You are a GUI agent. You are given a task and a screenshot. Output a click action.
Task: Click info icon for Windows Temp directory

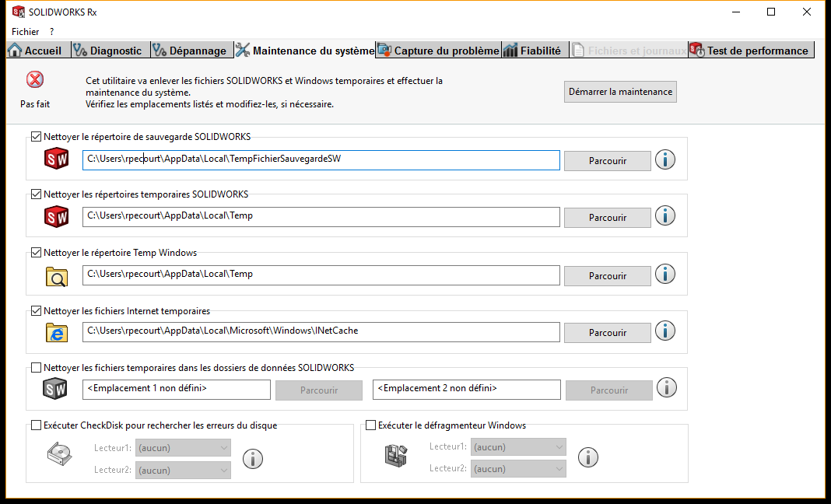point(664,274)
